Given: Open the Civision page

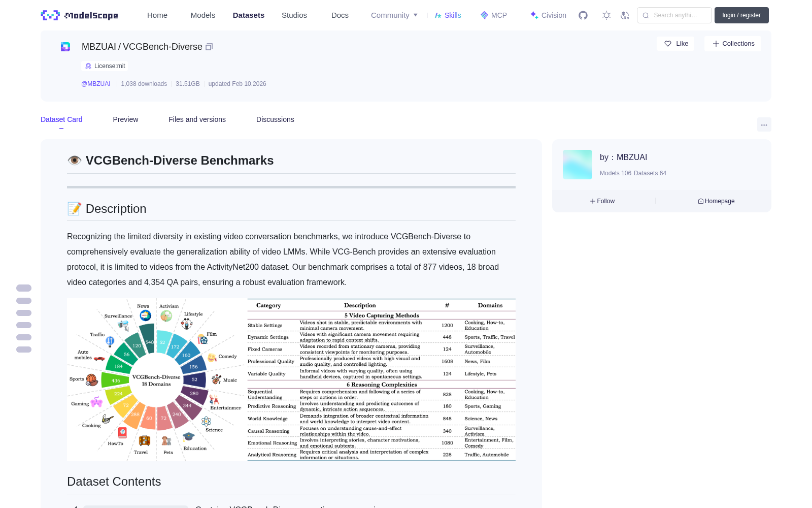Looking at the screenshot, I should [548, 15].
